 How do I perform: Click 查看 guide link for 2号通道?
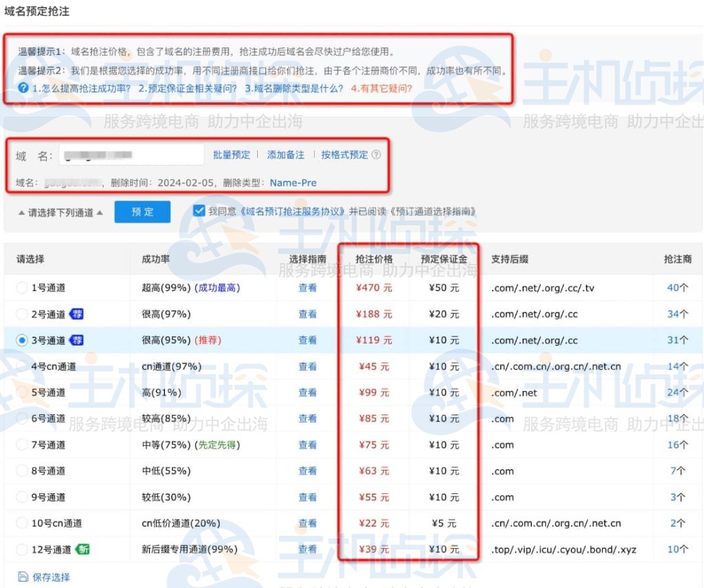[x=307, y=314]
